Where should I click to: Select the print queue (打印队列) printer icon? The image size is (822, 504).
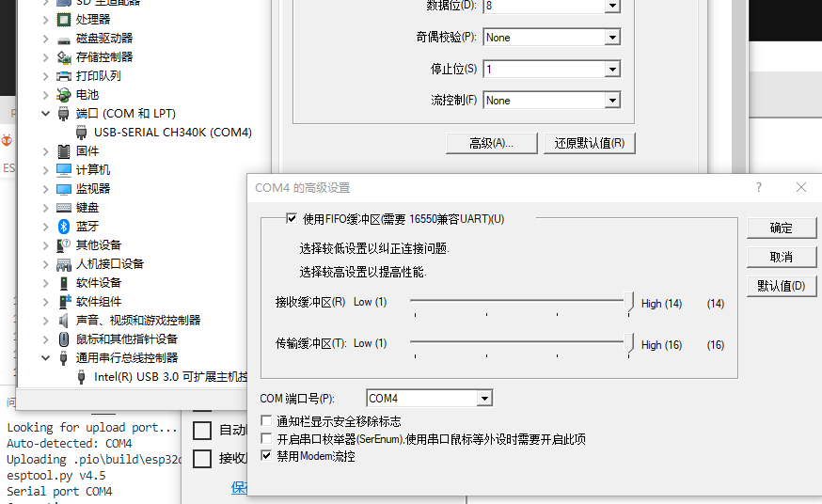click(63, 76)
